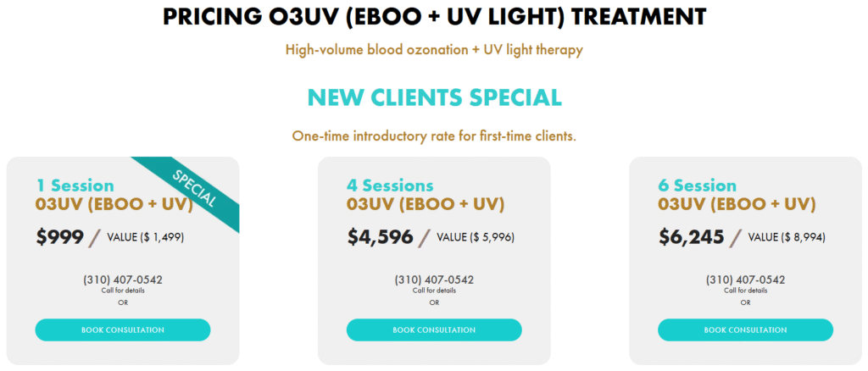Select the 4 Sessions heading
Image resolution: width=868 pixels, height=371 pixels.
coord(390,185)
